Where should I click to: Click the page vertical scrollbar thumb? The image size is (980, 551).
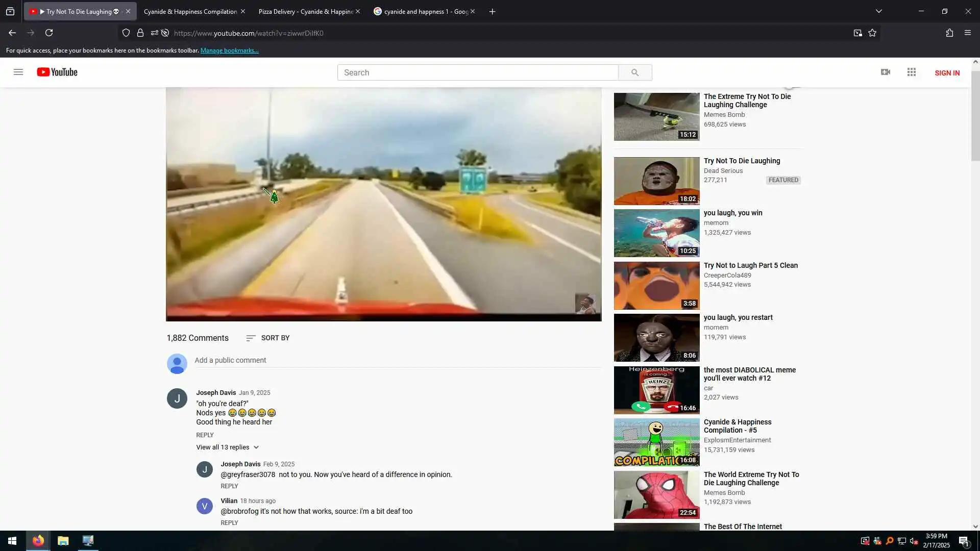pos(975,115)
